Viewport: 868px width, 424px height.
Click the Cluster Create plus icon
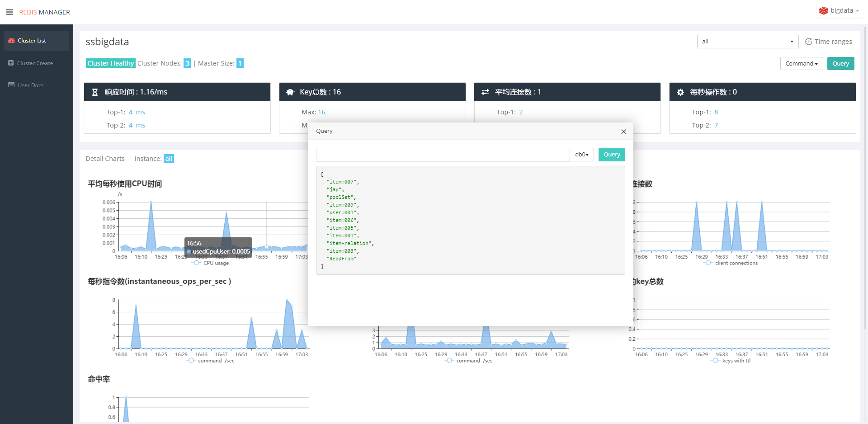point(11,63)
